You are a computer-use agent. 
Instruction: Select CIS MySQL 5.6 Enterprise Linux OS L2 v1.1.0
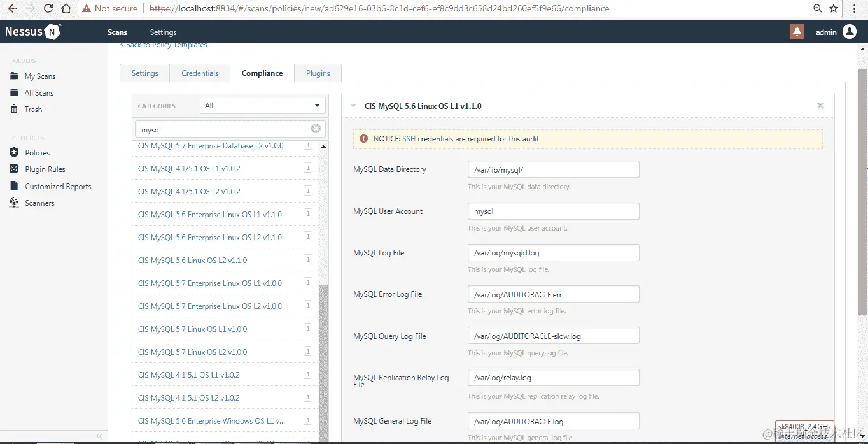pos(210,237)
